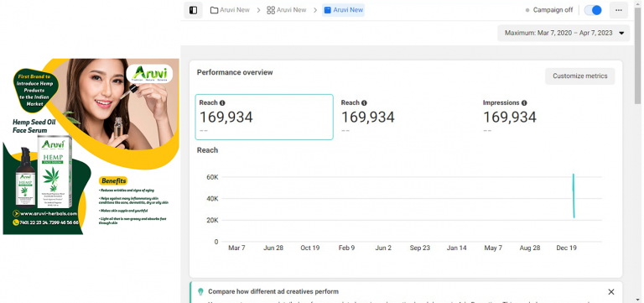Click the Campaign off status text
The image size is (644, 303).
click(x=553, y=10)
